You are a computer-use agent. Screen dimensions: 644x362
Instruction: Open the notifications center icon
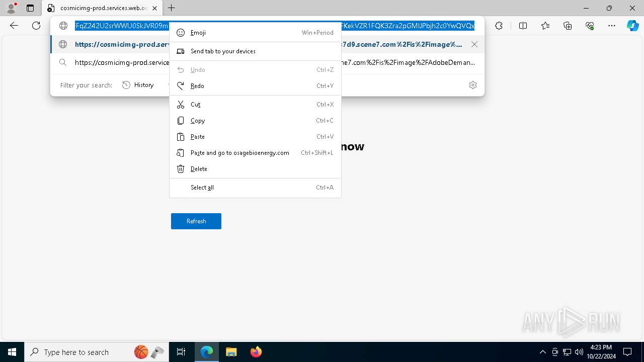click(627, 352)
